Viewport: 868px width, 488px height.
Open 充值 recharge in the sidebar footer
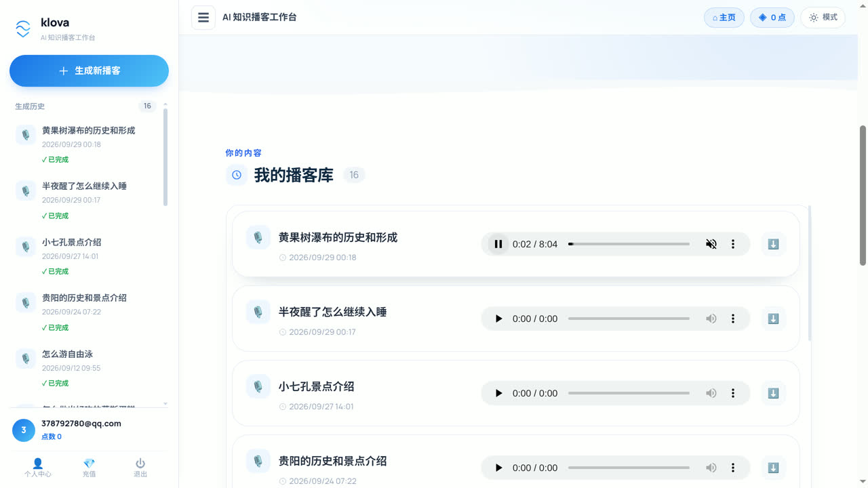[x=89, y=468]
